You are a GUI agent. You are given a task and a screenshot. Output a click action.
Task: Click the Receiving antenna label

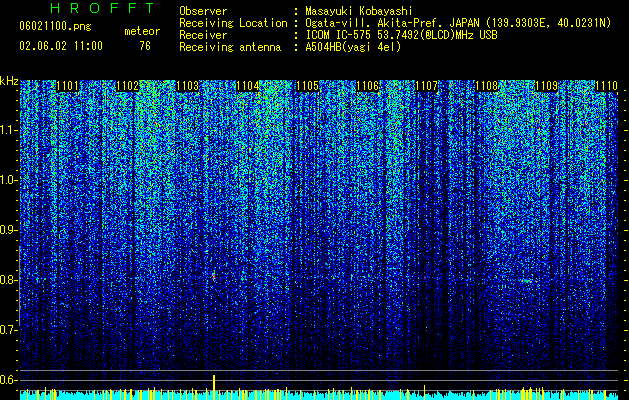pyautogui.click(x=230, y=47)
